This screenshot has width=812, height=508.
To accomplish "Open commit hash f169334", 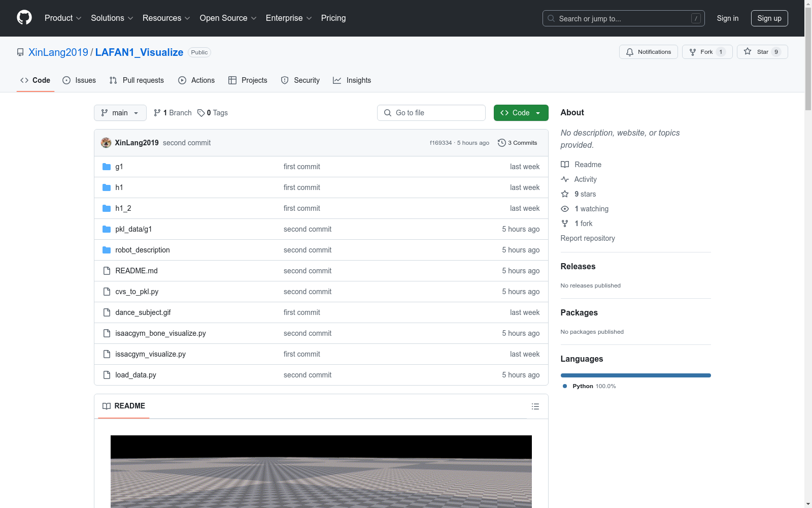I will click(441, 143).
